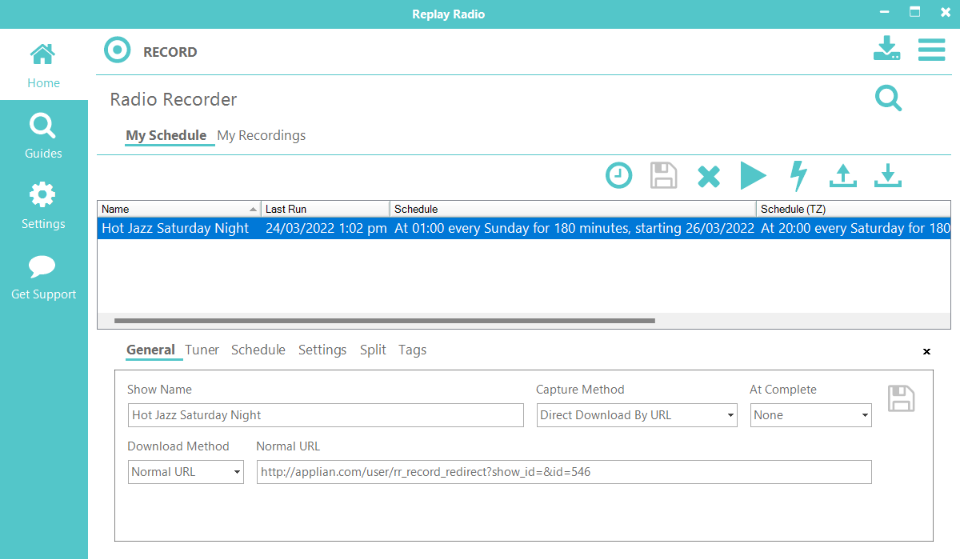The height and width of the screenshot is (559, 960).
Task: Open the Tuner tab
Action: [202, 350]
